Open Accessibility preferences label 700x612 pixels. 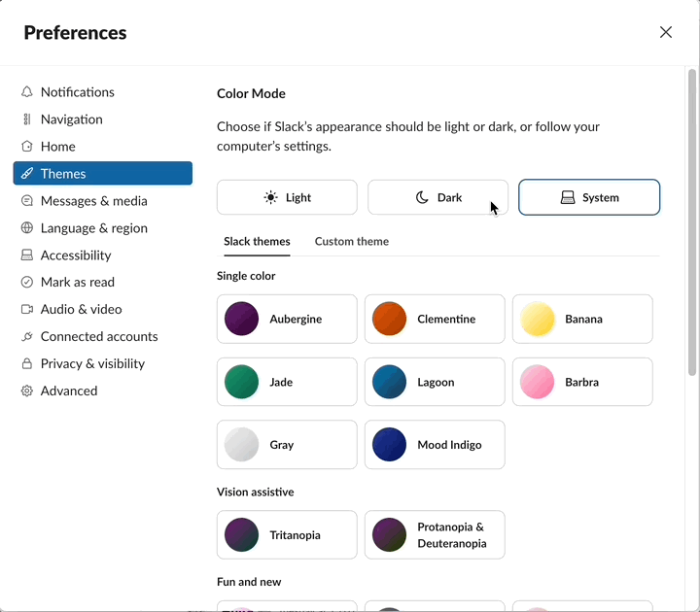tap(76, 255)
